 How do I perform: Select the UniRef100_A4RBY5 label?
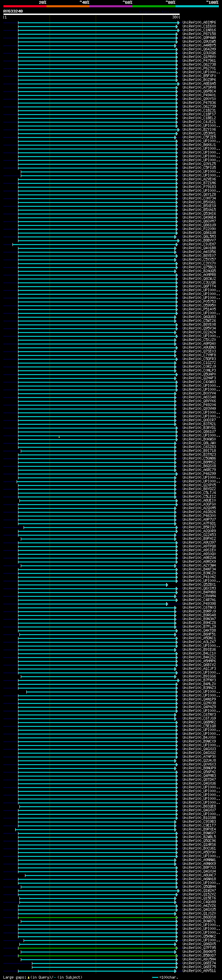pyautogui.click(x=199, y=45)
